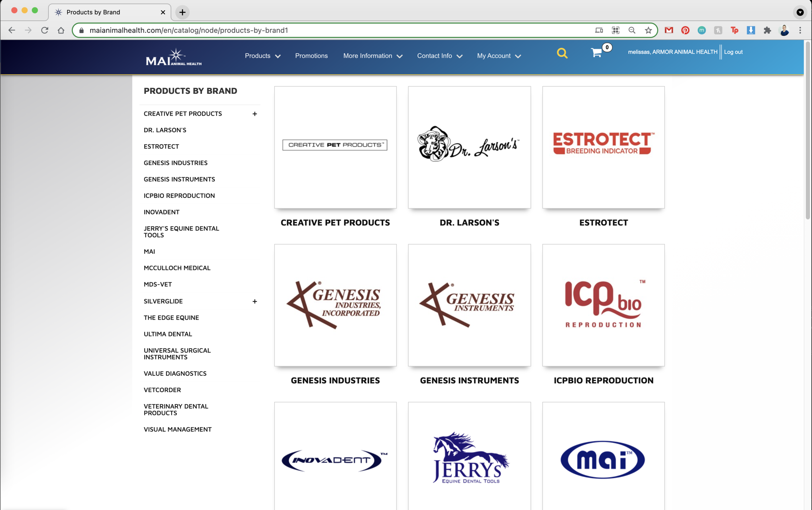
Task: Click the browser home icon
Action: (x=61, y=30)
